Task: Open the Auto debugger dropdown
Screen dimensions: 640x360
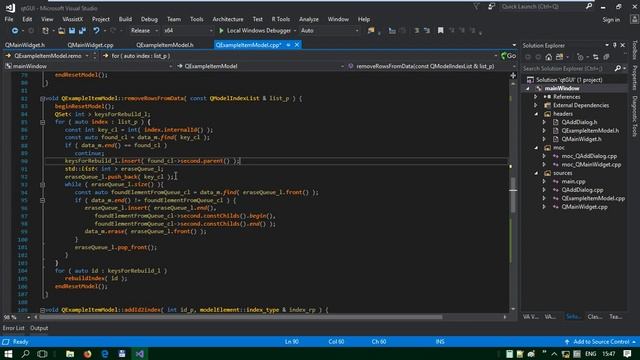Action: (329, 31)
